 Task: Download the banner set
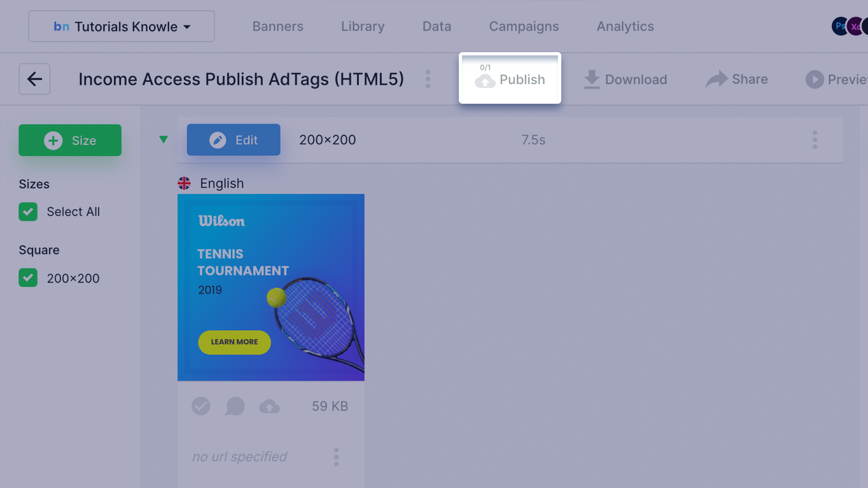pyautogui.click(x=626, y=80)
